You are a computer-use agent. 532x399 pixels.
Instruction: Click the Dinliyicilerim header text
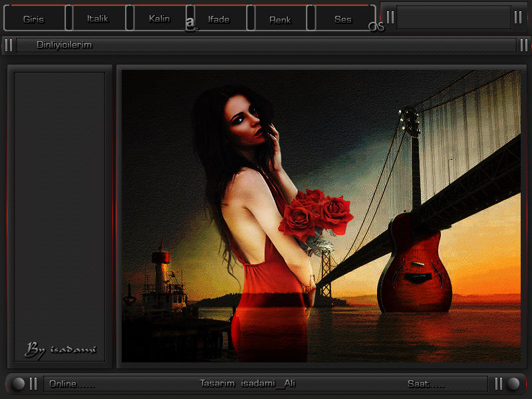(64, 45)
